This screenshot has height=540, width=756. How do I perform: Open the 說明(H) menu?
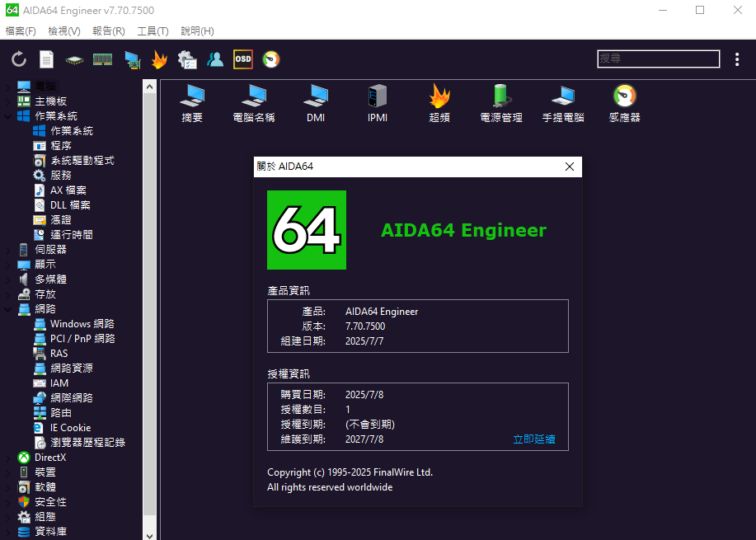point(197,31)
